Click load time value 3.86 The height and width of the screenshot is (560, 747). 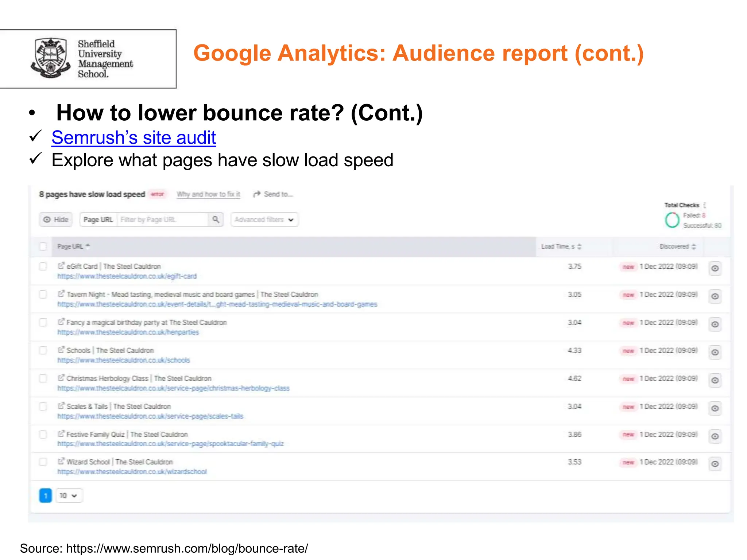pyautogui.click(x=574, y=435)
